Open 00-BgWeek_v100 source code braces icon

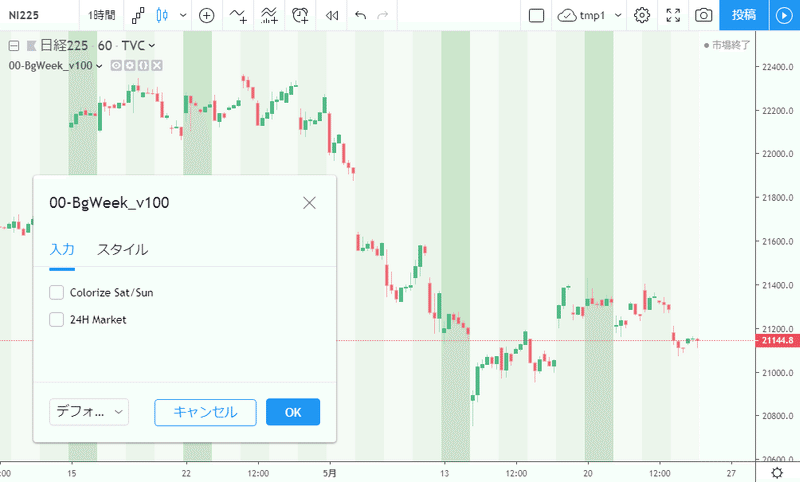point(143,65)
